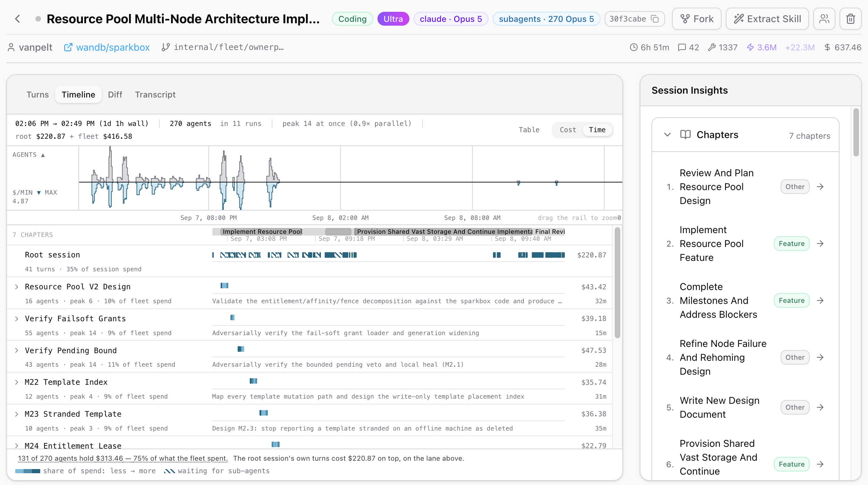
Task: Open arrow for Implement Resource Pool Feature chapter
Action: pyautogui.click(x=820, y=244)
